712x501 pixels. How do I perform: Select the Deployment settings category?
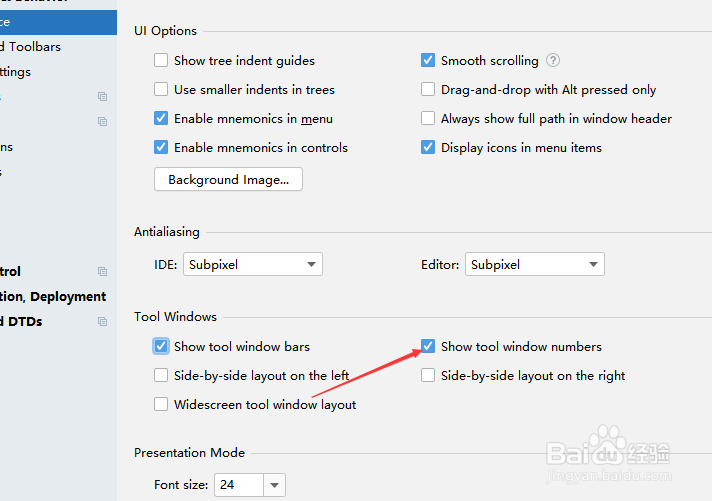(x=53, y=297)
